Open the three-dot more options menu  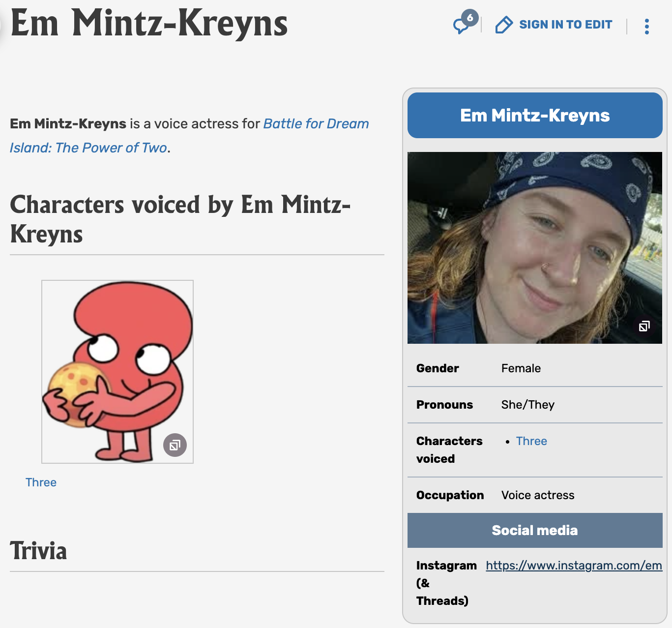tap(647, 26)
